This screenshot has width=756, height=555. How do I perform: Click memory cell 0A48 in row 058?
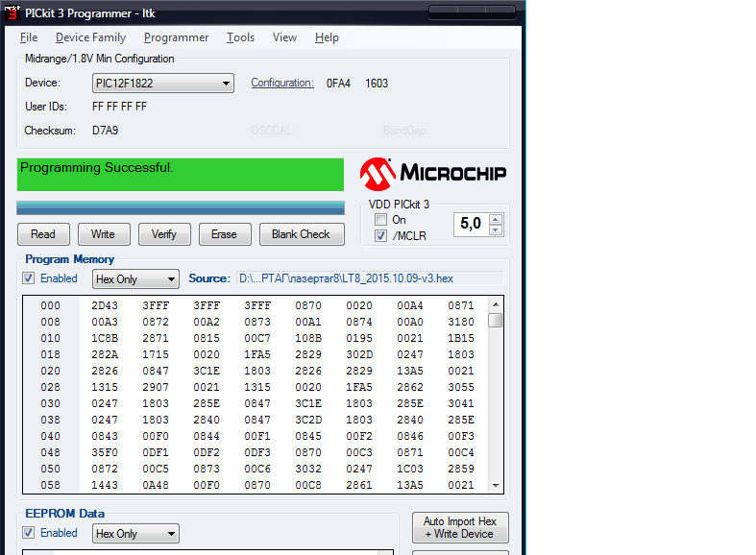tap(156, 485)
